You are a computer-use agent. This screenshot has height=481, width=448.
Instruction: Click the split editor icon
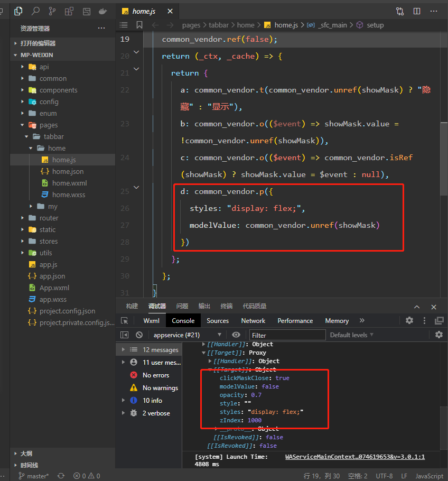coord(417,11)
